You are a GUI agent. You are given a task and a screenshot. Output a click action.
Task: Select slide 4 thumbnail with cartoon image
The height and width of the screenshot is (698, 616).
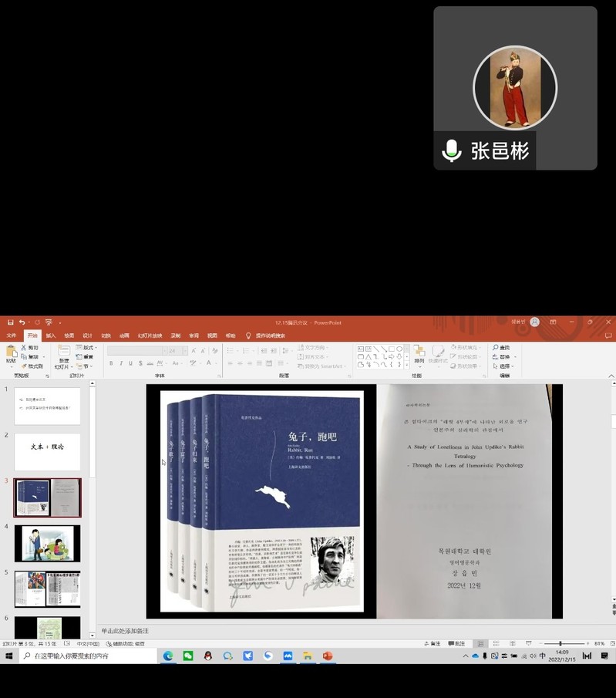click(x=48, y=544)
